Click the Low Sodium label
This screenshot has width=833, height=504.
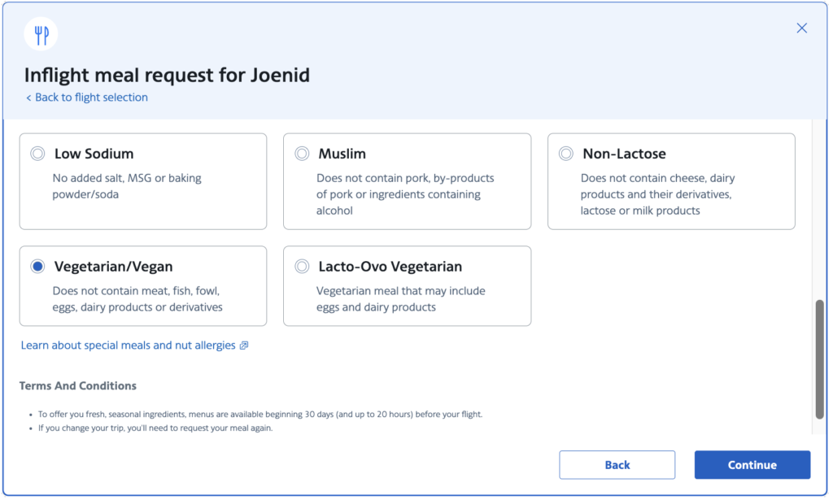94,154
